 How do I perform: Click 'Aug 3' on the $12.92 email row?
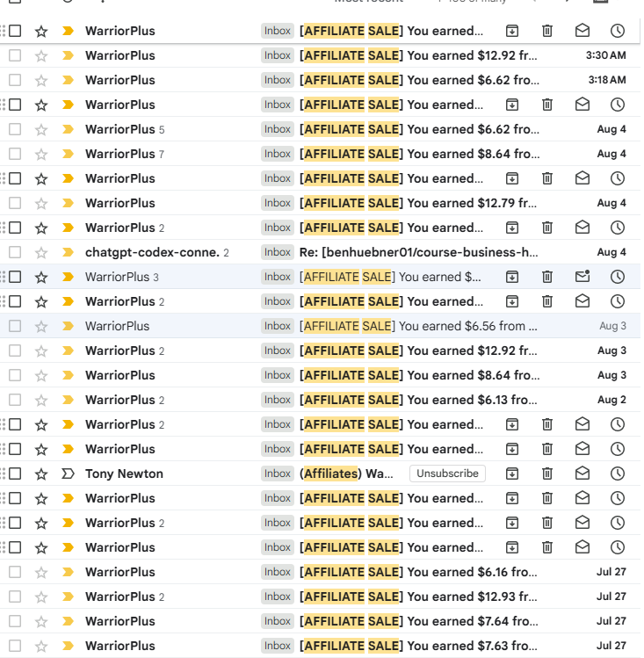611,351
